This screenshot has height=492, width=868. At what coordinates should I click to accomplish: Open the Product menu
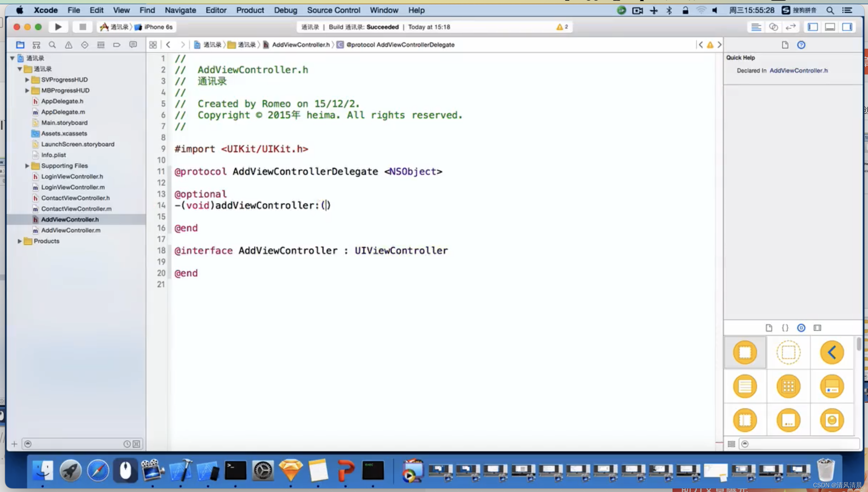tap(249, 10)
